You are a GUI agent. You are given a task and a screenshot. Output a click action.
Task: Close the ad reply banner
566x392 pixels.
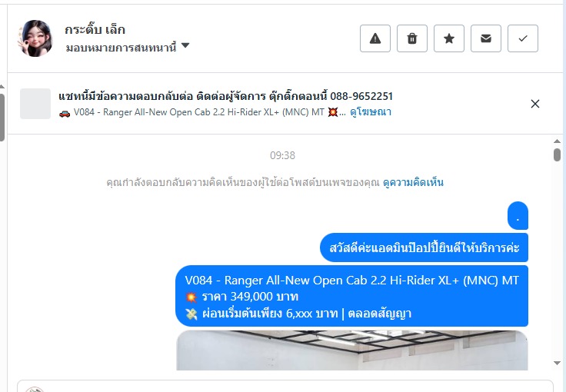point(535,104)
